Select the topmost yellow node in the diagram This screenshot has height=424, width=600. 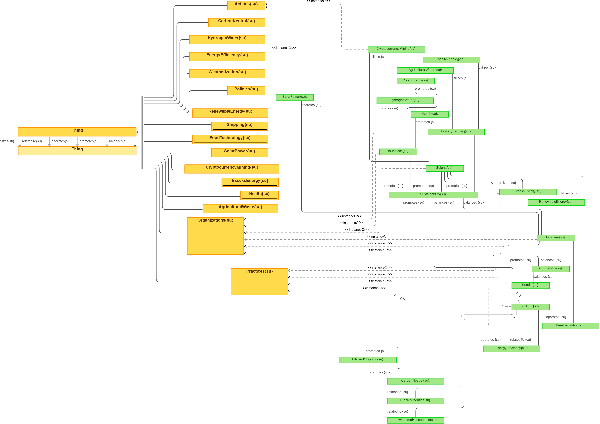pos(239,5)
